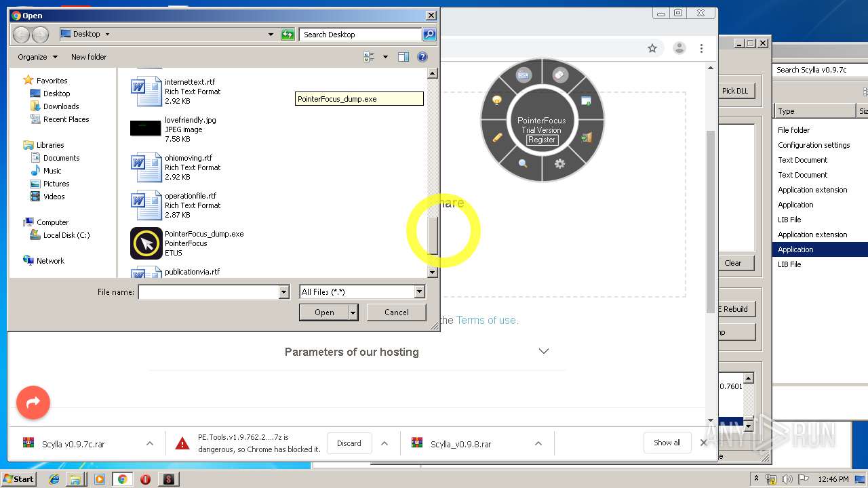Expand blocked PE.Tools download options
Image resolution: width=868 pixels, height=488 pixels.
pyautogui.click(x=384, y=443)
